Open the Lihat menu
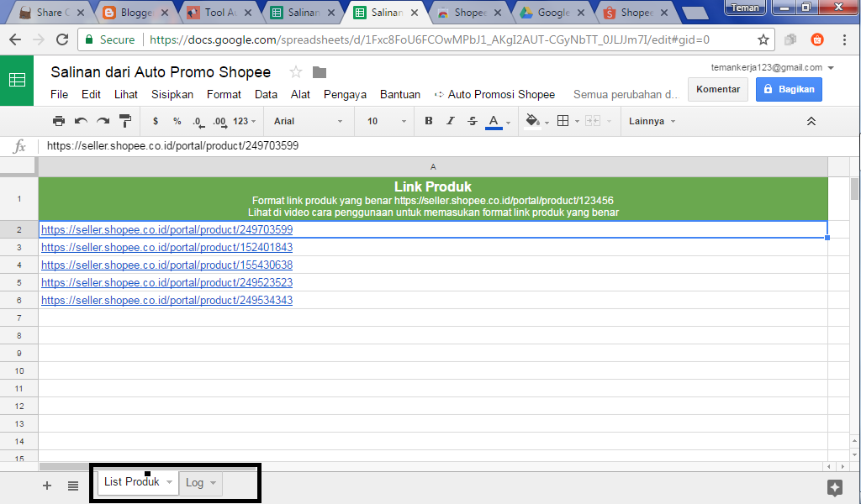Screen dimensions: 861x504 pos(126,94)
